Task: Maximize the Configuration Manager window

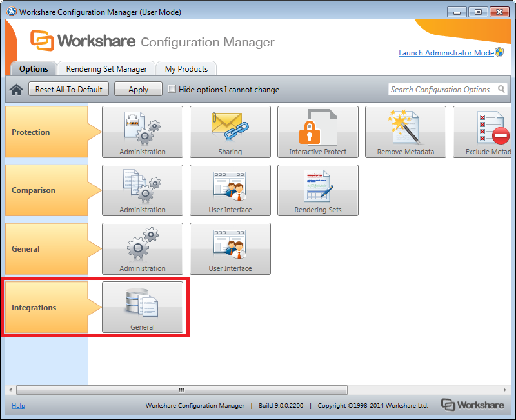Action: click(478, 12)
